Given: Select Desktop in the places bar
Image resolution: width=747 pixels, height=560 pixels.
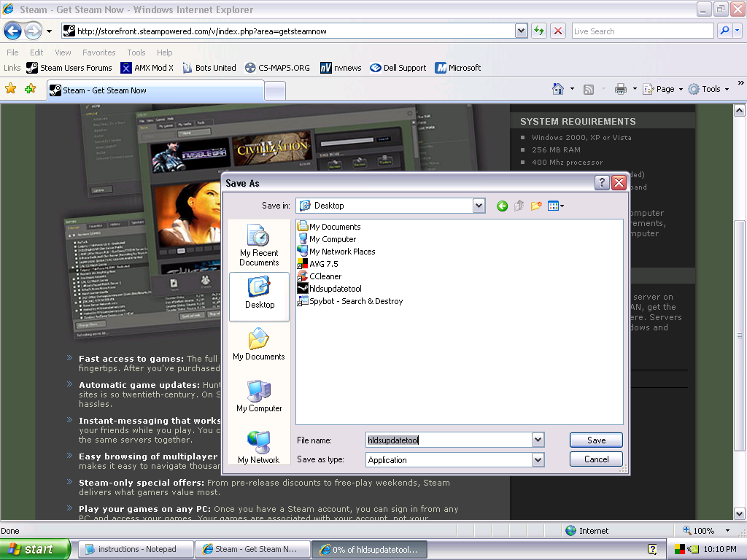Looking at the screenshot, I should click(x=259, y=297).
